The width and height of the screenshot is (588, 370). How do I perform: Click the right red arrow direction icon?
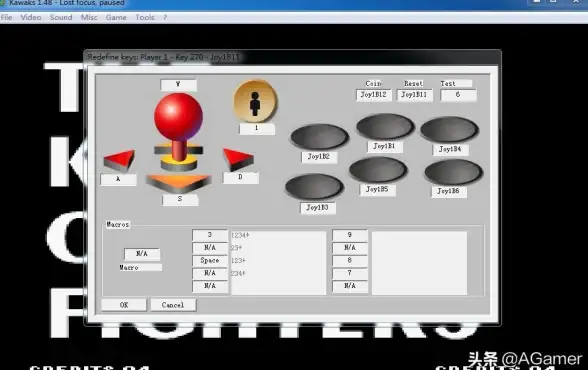238,159
